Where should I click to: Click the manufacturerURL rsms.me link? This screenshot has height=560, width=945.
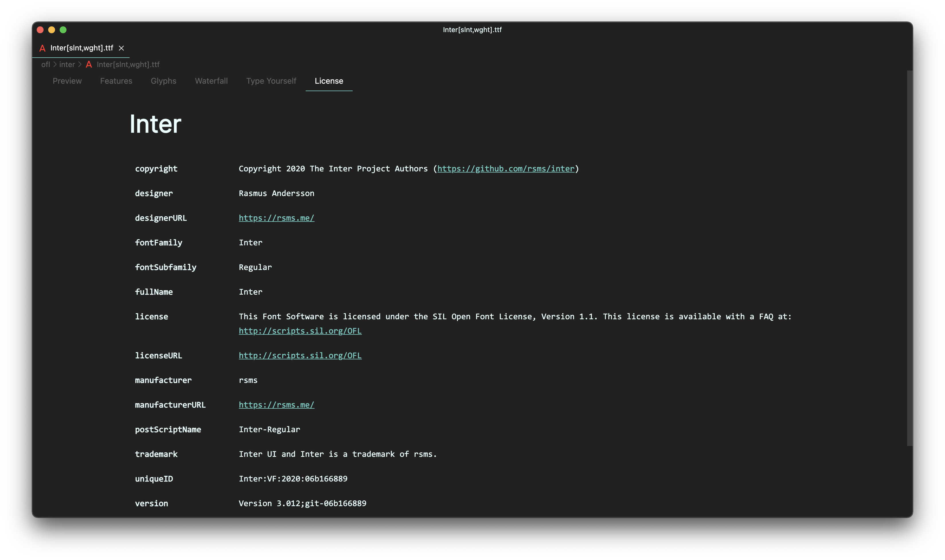tap(276, 405)
